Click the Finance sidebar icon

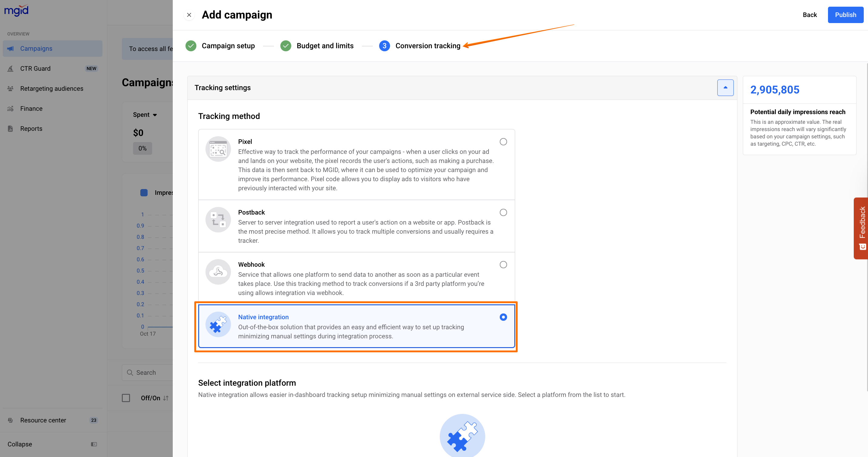coord(10,109)
